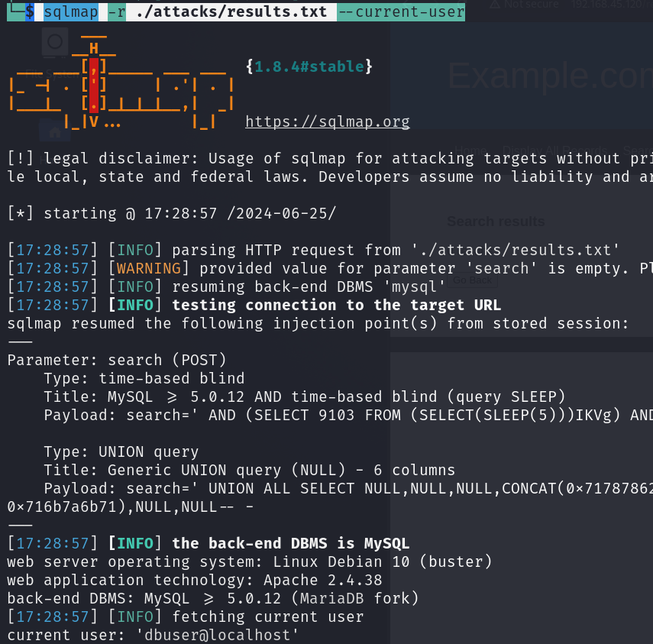Screen dimensions: 653x644
Task: Click the 'sqlmap resumed the following injection point(s)' line
Action: 318,323
